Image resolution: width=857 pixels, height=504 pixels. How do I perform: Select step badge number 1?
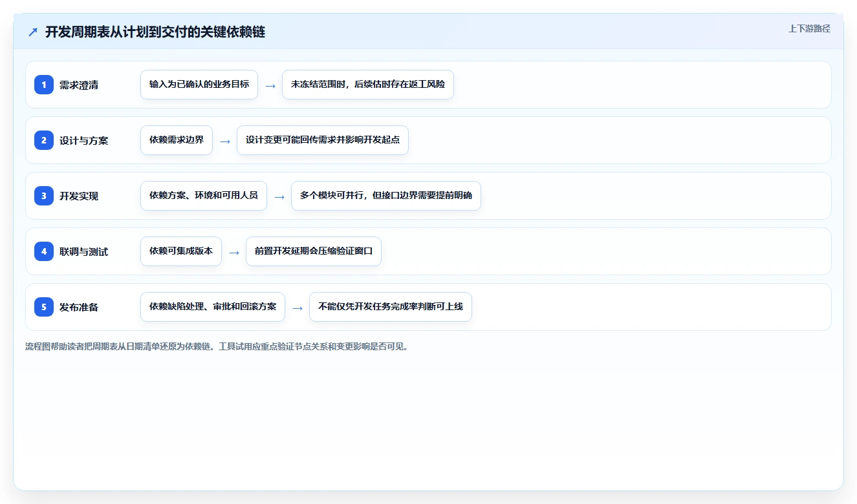pyautogui.click(x=44, y=85)
